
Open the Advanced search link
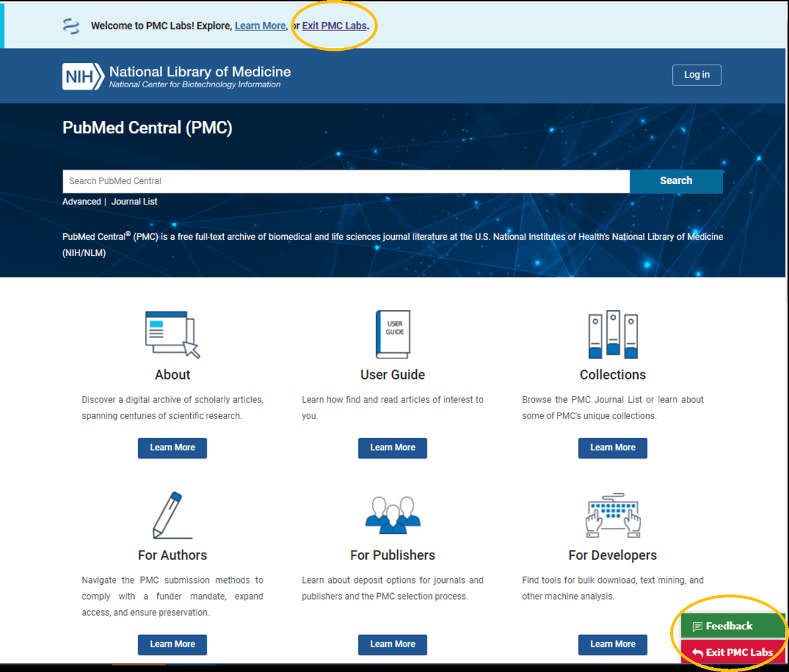[x=81, y=202]
